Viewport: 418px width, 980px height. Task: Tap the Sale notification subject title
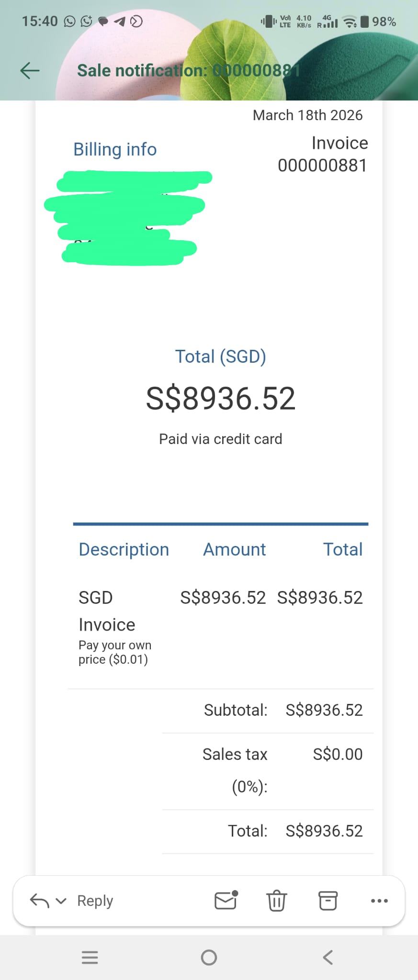pyautogui.click(x=189, y=70)
